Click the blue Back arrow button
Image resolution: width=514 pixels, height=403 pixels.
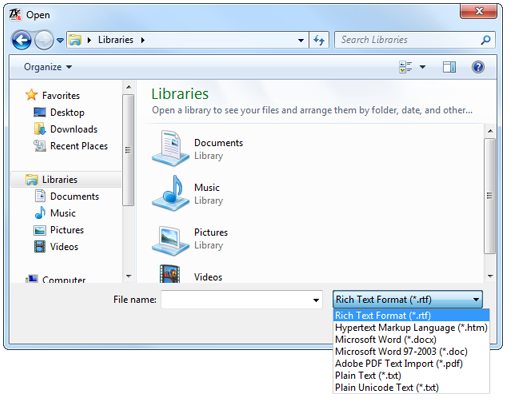[22, 40]
